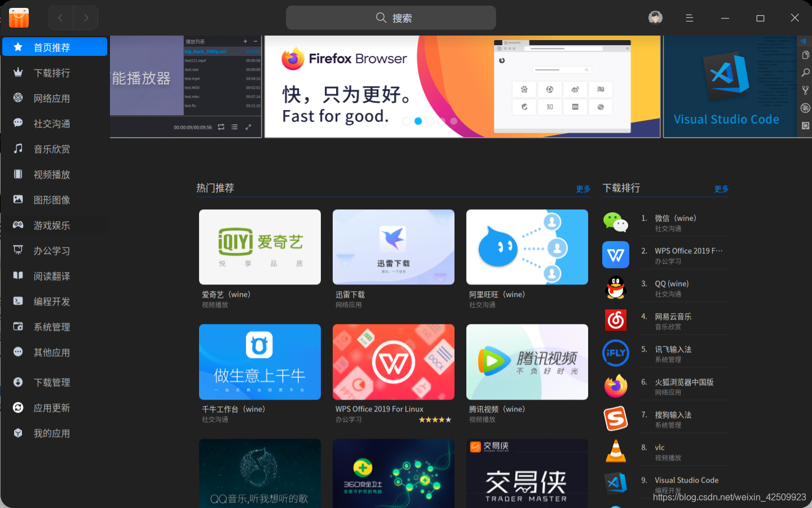This screenshot has height=508, width=812.
Task: Open the 腾讯视频 (wine) app card
Action: pos(527,362)
